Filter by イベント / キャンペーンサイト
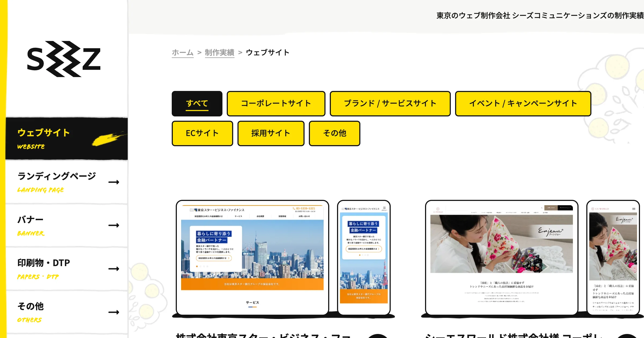Image resolution: width=644 pixels, height=338 pixels. click(523, 104)
